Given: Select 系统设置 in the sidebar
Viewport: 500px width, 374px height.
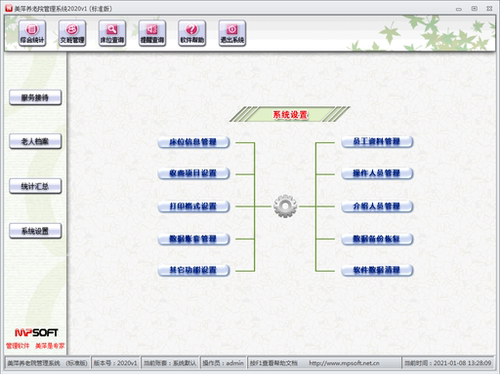Looking at the screenshot, I should pyautogui.click(x=35, y=231).
